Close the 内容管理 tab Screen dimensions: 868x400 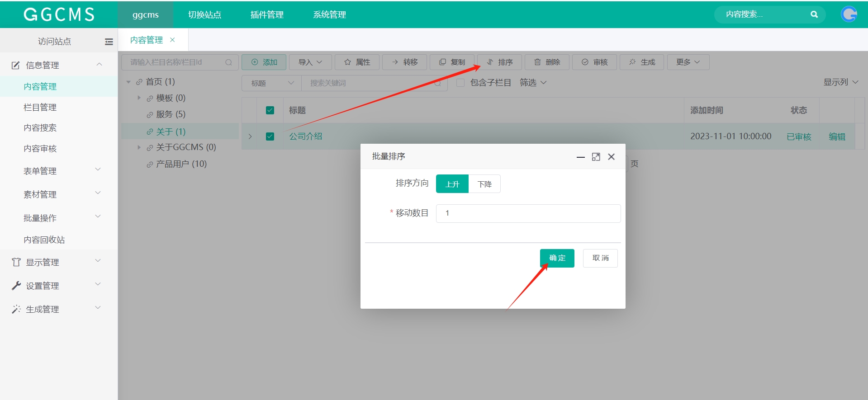[x=172, y=40]
